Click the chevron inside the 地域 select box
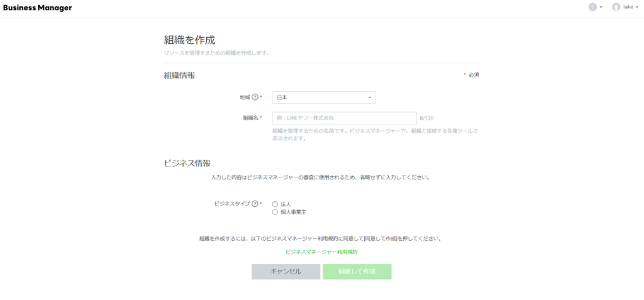Screen dimensions: 644x300 coord(370,97)
